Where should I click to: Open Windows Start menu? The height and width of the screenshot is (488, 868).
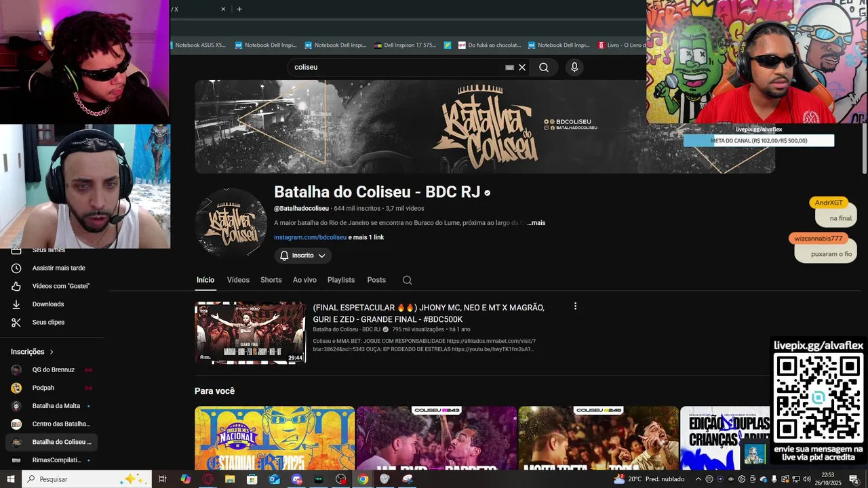pos(10,479)
